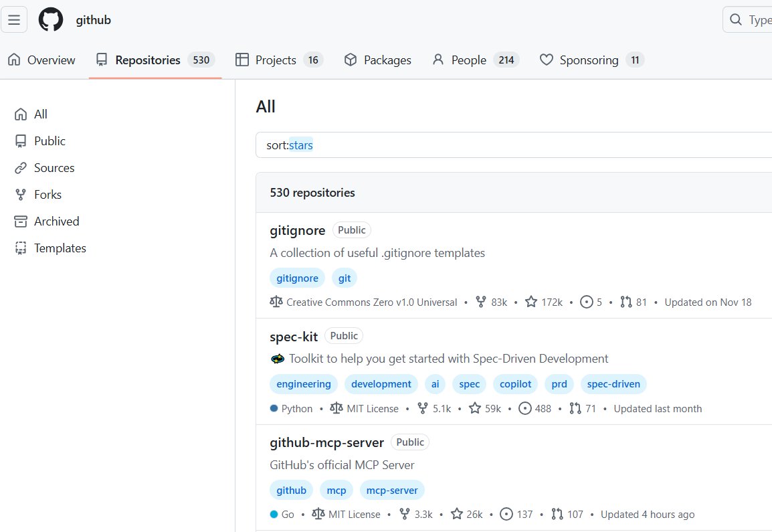Click "Updated last month" text
The height and width of the screenshot is (532, 772).
coord(658,408)
